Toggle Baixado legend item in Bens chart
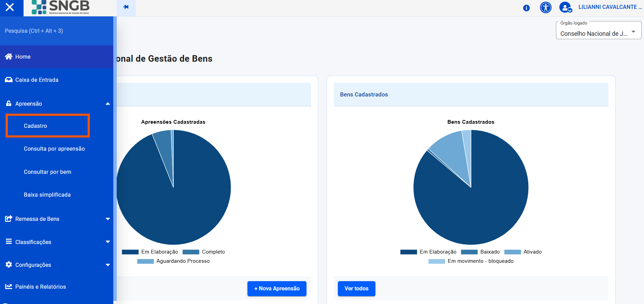The image size is (644, 304). pyautogui.click(x=481, y=252)
